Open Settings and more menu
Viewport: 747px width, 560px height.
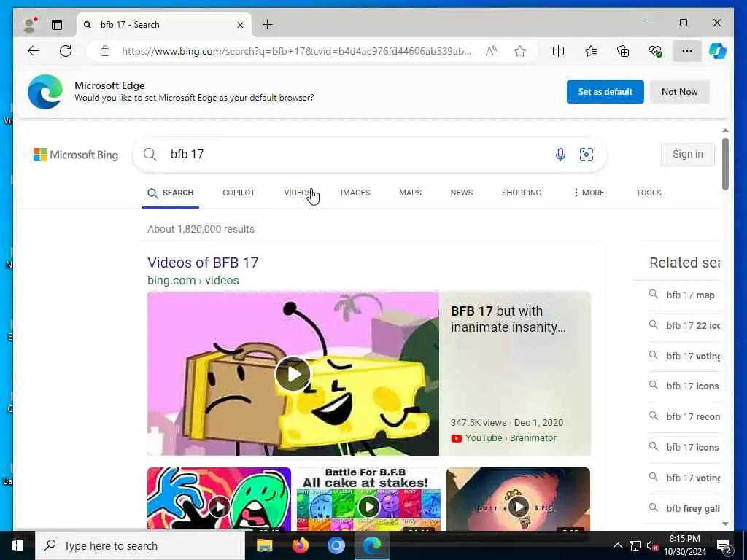click(x=687, y=51)
